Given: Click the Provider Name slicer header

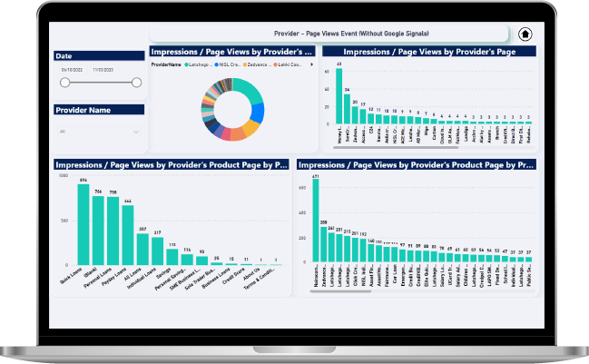Looking at the screenshot, I should coord(99,110).
